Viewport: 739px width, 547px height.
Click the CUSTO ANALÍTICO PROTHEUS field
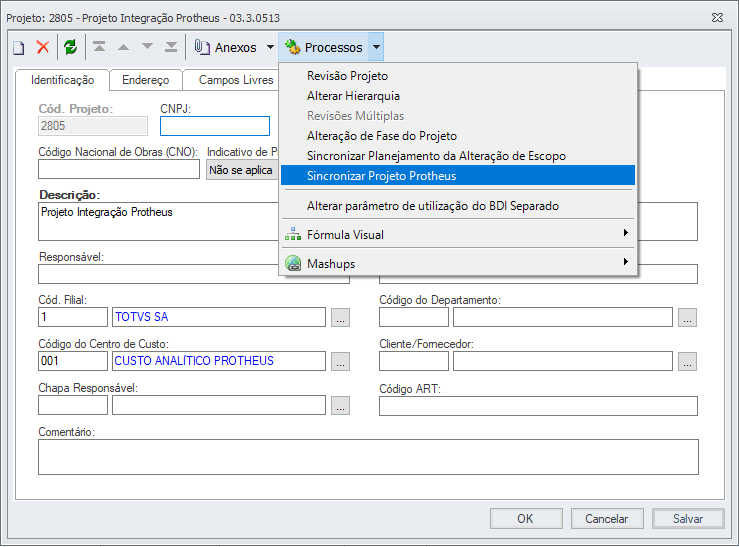pyautogui.click(x=219, y=361)
